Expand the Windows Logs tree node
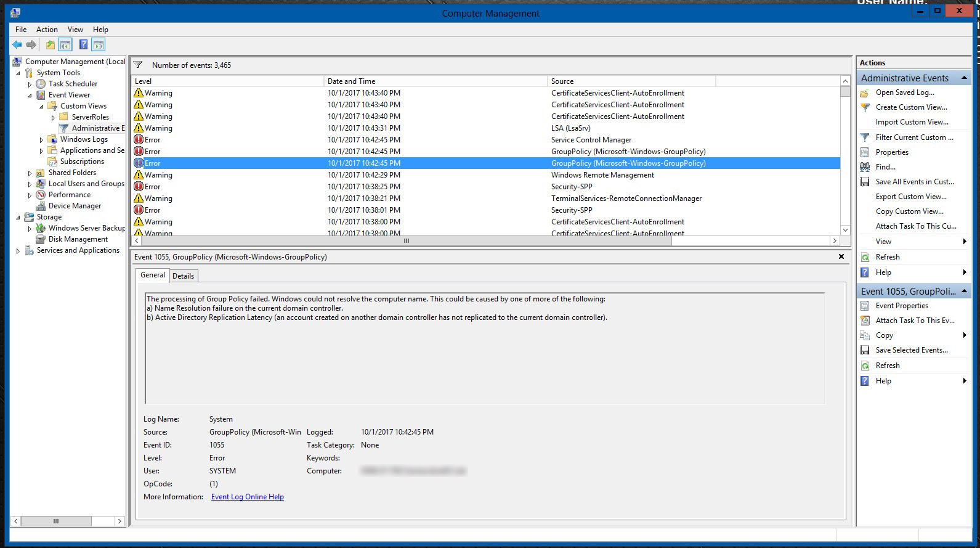Viewport: 980px width, 548px height. tap(41, 139)
